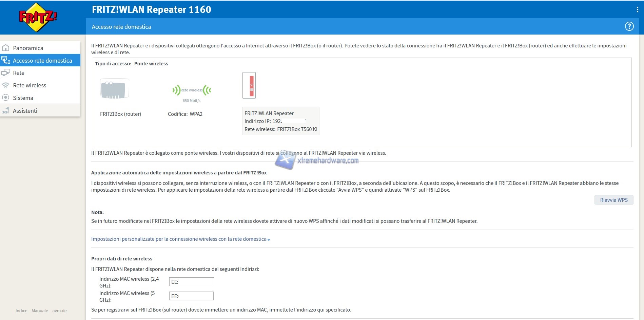Open the avm.de footer link
This screenshot has height=320, width=644.
[59, 311]
